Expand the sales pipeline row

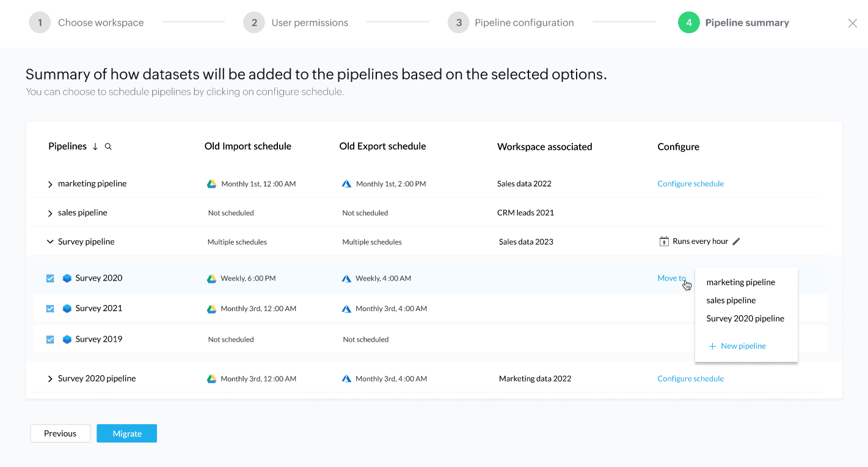click(50, 213)
